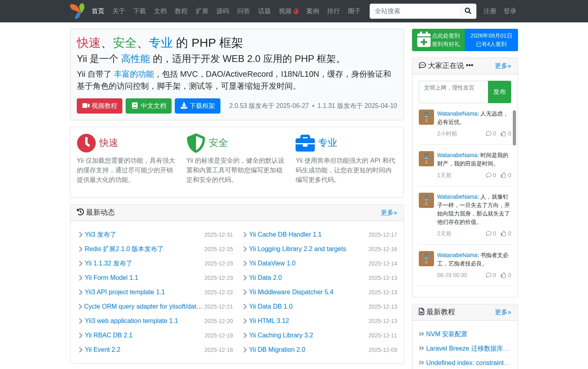
Task: Open the 文档 nav item
Action: pos(160,11)
